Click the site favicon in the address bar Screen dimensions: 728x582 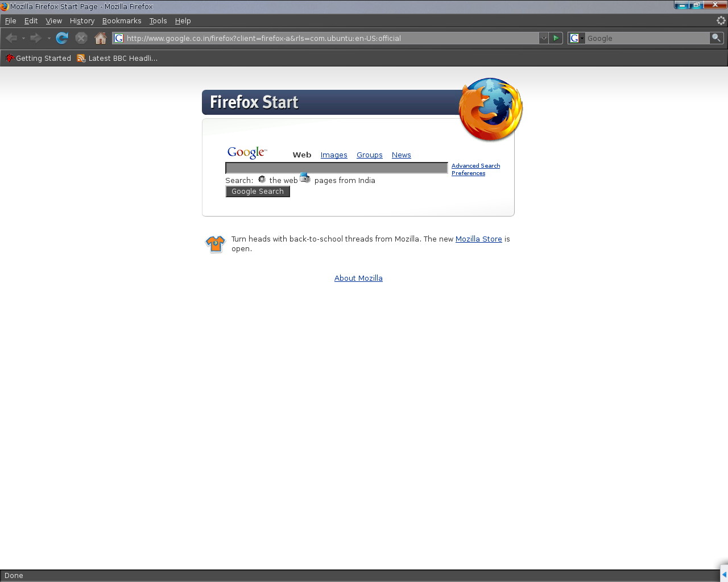tap(119, 38)
